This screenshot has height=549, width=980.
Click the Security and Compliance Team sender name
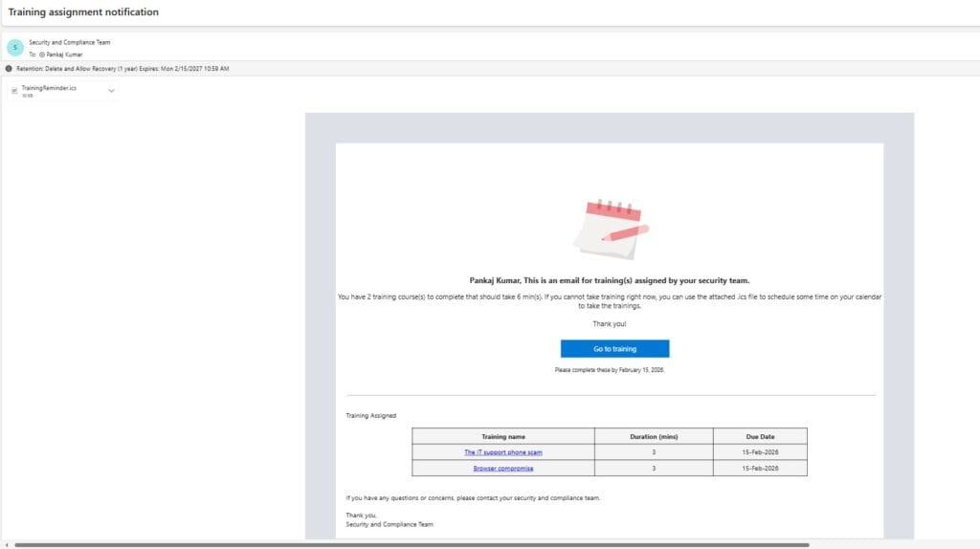pyautogui.click(x=69, y=42)
